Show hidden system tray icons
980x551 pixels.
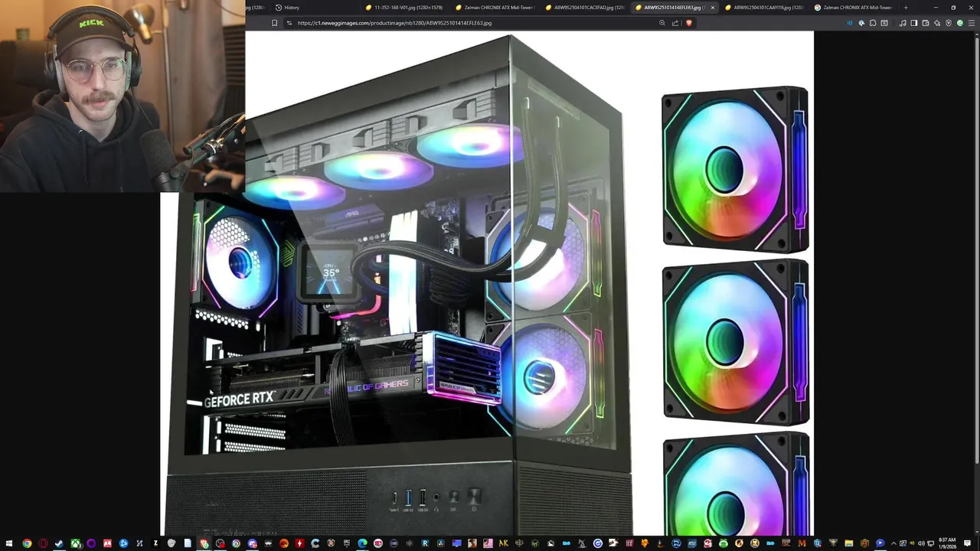(893, 543)
